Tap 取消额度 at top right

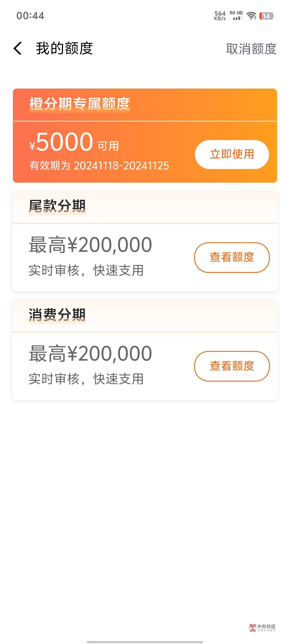coord(251,49)
